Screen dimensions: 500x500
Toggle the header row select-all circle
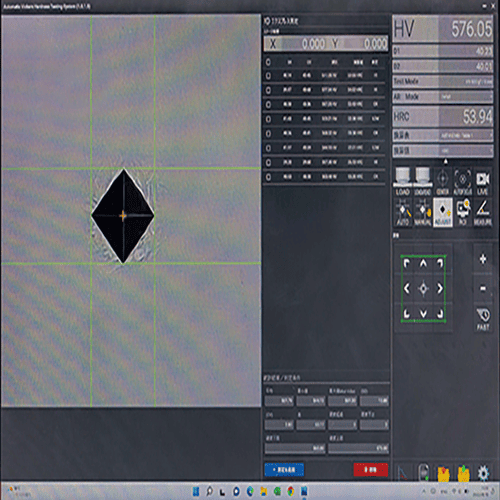coord(268,62)
